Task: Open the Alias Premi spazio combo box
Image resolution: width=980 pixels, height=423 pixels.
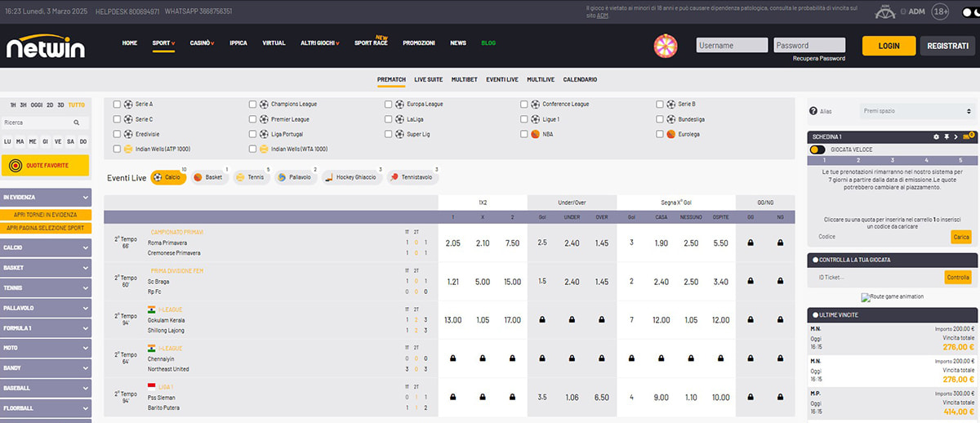Action: click(x=917, y=111)
